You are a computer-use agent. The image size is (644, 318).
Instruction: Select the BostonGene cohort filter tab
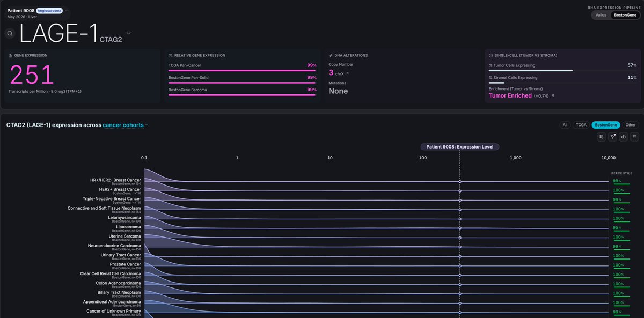tap(606, 125)
